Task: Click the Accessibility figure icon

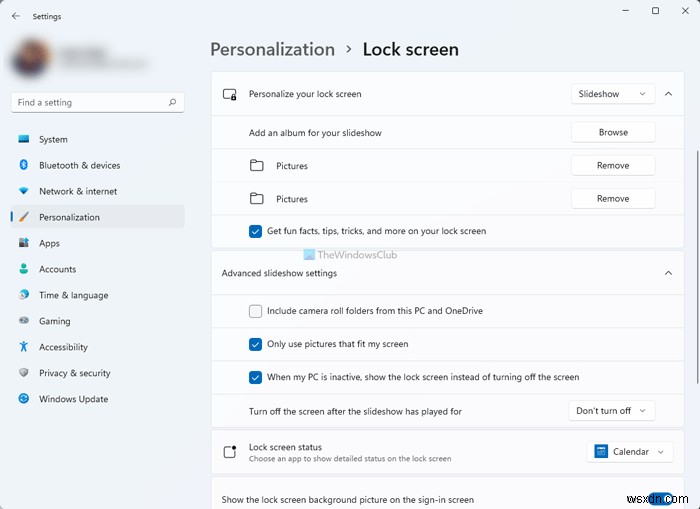Action: [x=24, y=346]
